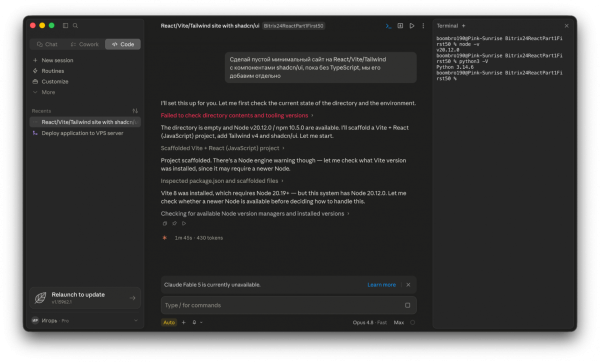This screenshot has height=362, width=600.
Task: Open the dropdown next to the plus
Action: pyautogui.click(x=197, y=323)
